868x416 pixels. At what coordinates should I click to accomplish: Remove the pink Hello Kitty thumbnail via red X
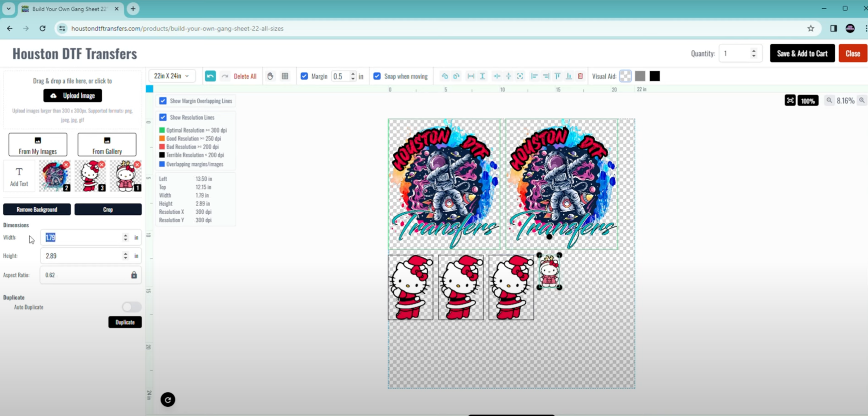click(137, 165)
